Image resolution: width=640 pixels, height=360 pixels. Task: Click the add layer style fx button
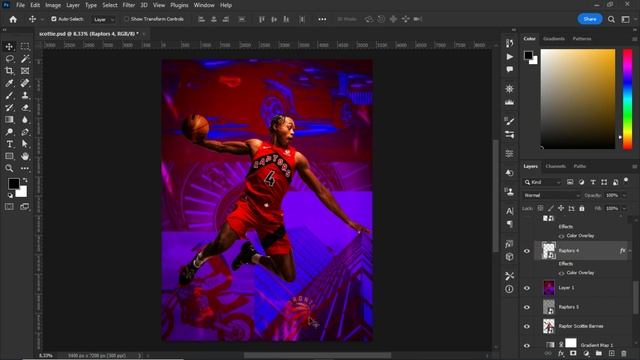(561, 353)
